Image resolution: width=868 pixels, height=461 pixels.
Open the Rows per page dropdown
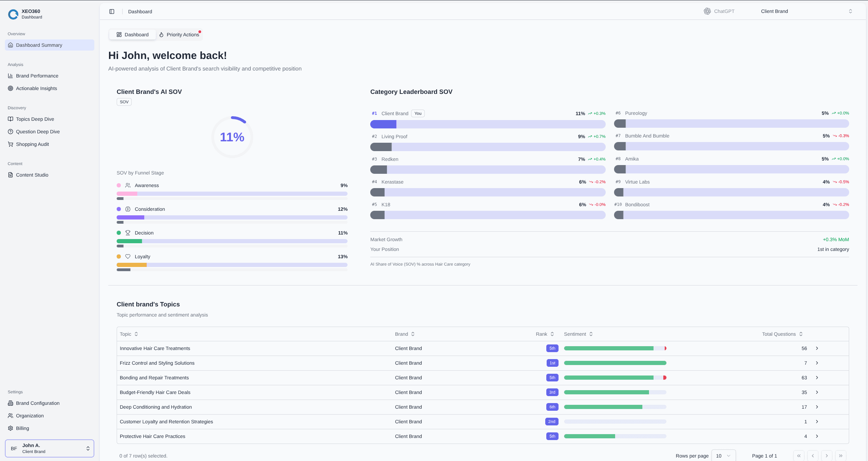[x=723, y=456]
